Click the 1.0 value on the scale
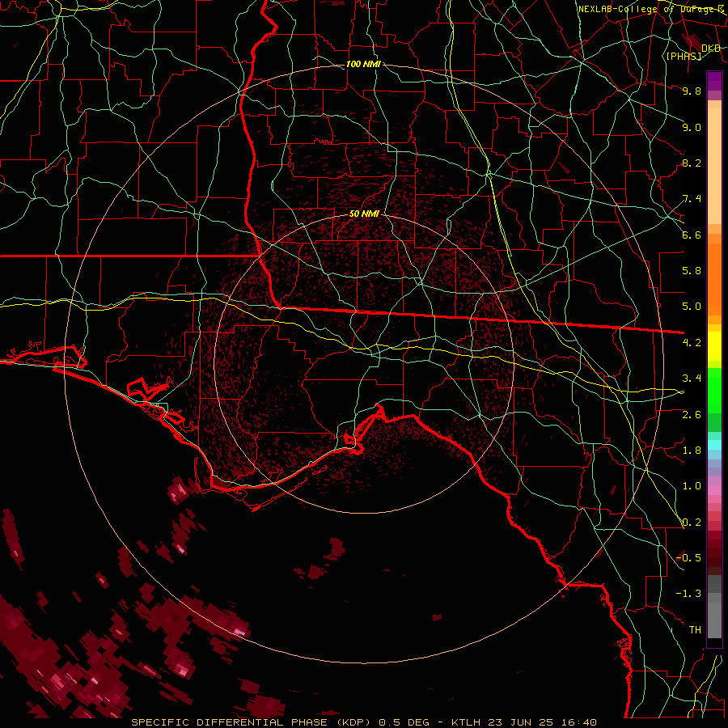Image resolution: width=728 pixels, height=728 pixels. point(692,486)
